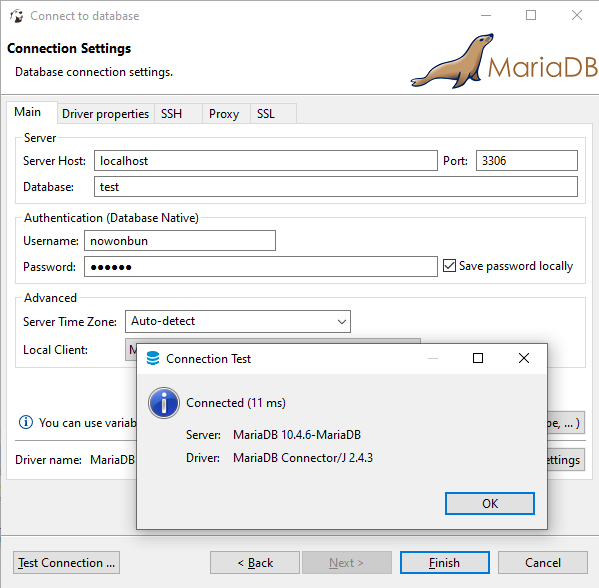Image resolution: width=599 pixels, height=588 pixels.
Task: Maximize the Connection Test dialog
Action: pyautogui.click(x=478, y=358)
